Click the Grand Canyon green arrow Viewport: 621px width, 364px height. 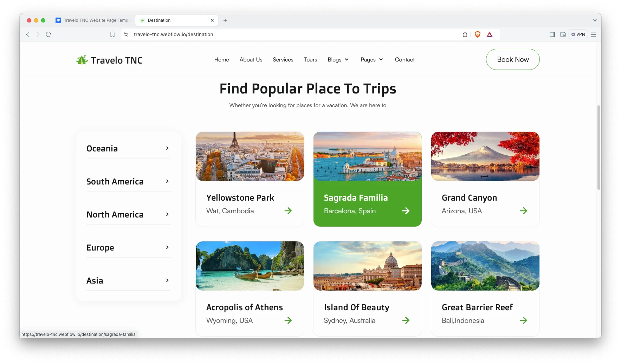pyautogui.click(x=524, y=211)
